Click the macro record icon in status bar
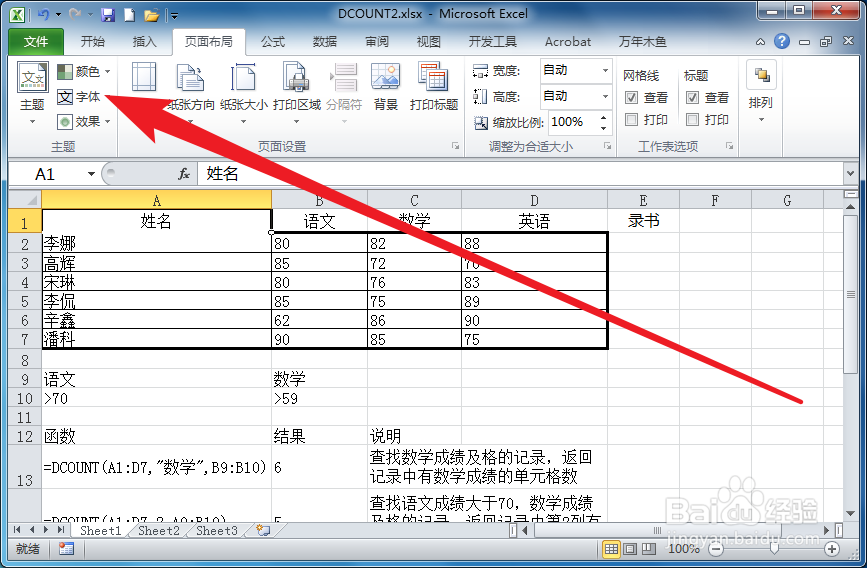867x568 pixels. (66, 549)
